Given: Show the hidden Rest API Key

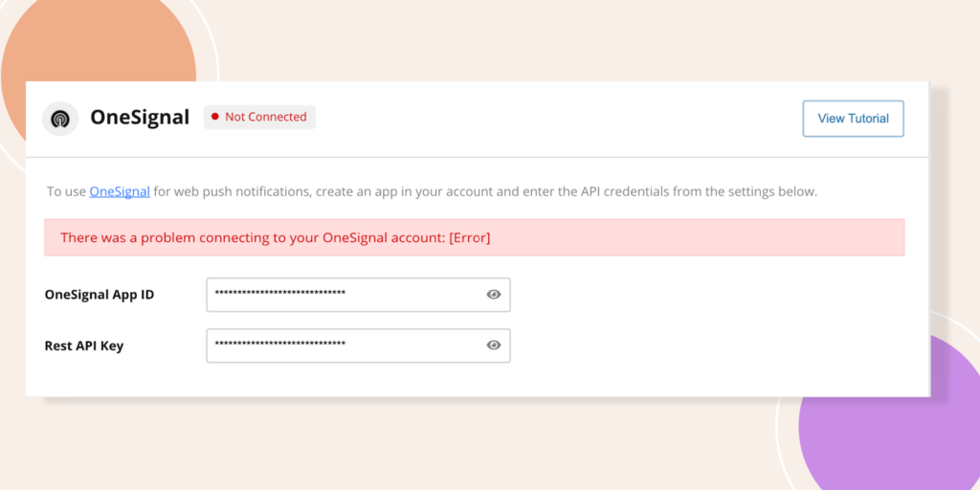Looking at the screenshot, I should pyautogui.click(x=494, y=345).
